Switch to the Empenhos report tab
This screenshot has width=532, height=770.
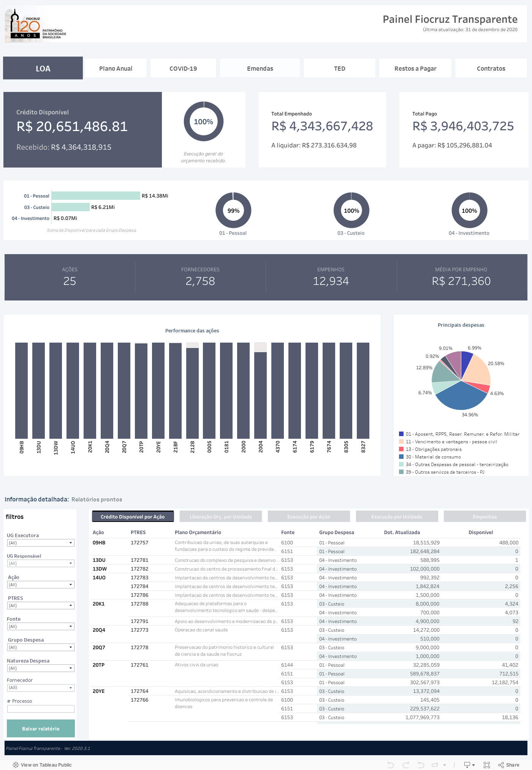[x=484, y=517]
